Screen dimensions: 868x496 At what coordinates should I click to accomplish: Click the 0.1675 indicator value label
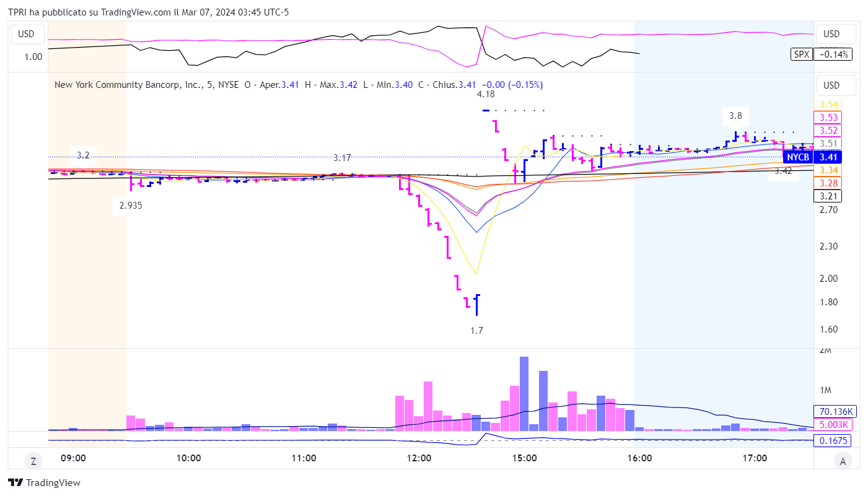click(833, 441)
